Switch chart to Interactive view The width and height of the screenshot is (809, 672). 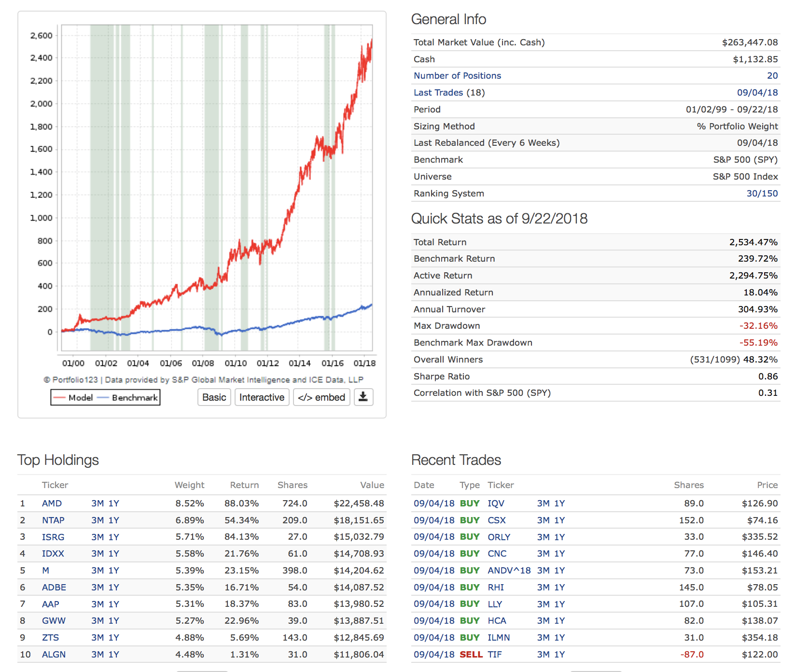[262, 397]
